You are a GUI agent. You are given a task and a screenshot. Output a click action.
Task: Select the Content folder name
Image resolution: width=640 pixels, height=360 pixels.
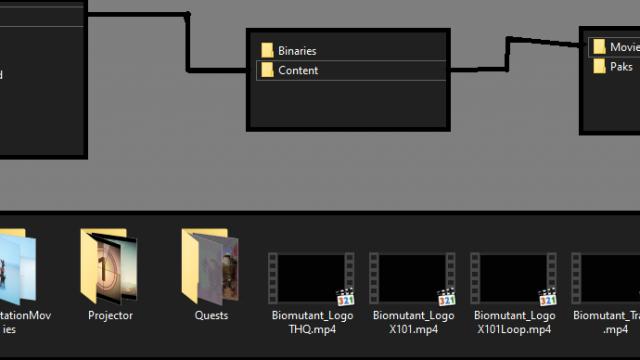pos(298,70)
